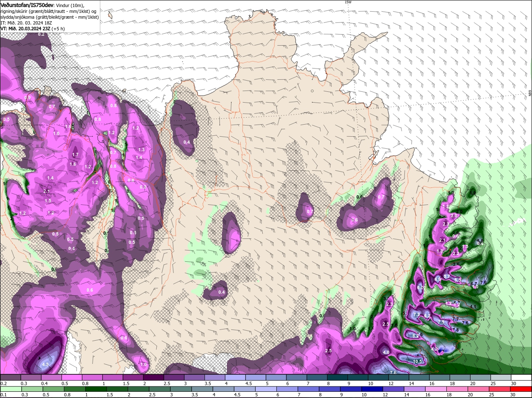Select snow legend swatch starting at 2
The width and height of the screenshot is (532, 398).
154,378
